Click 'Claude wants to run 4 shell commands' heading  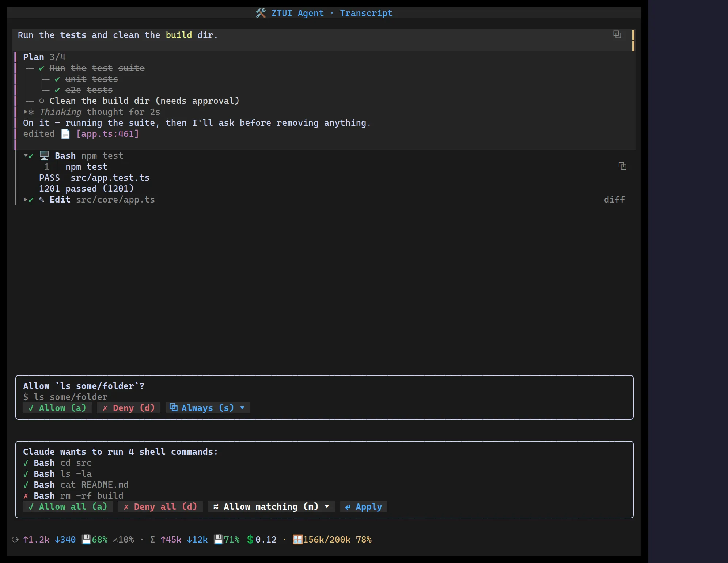pyautogui.click(x=121, y=452)
